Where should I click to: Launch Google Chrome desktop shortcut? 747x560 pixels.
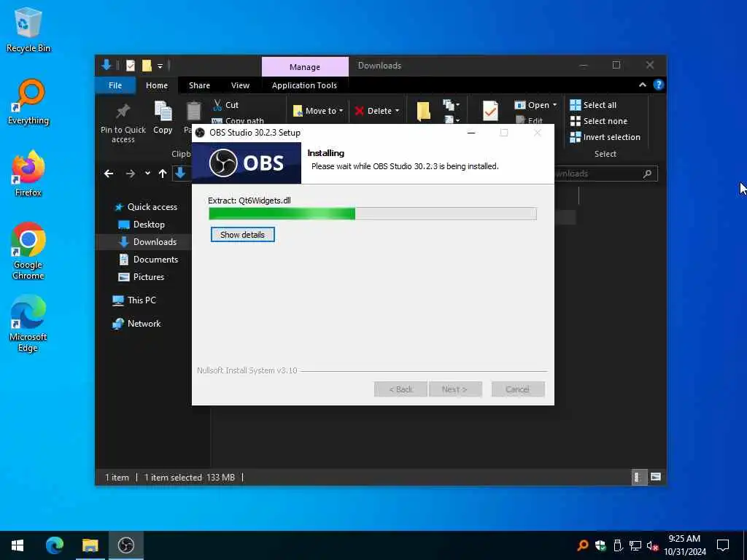point(28,251)
